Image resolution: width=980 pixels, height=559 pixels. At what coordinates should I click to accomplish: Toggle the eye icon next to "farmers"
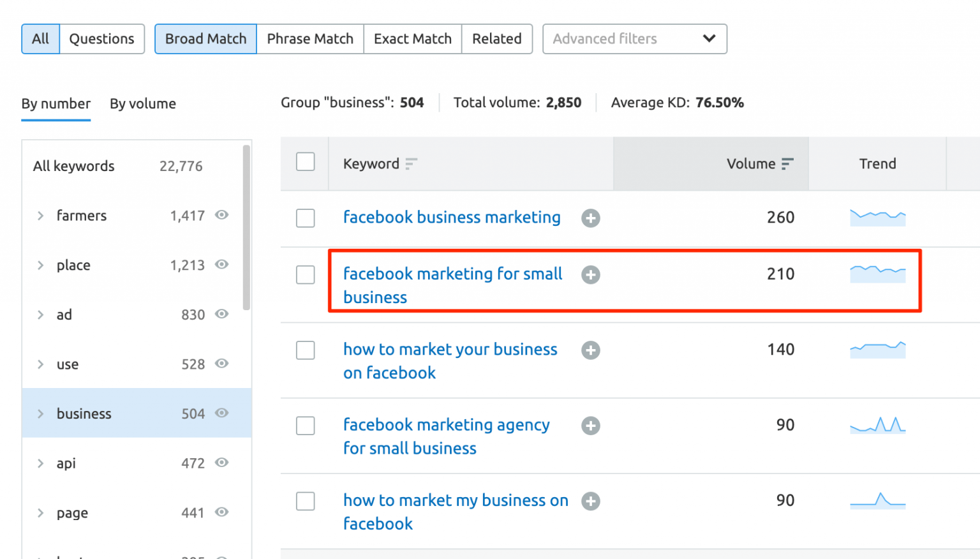click(221, 215)
